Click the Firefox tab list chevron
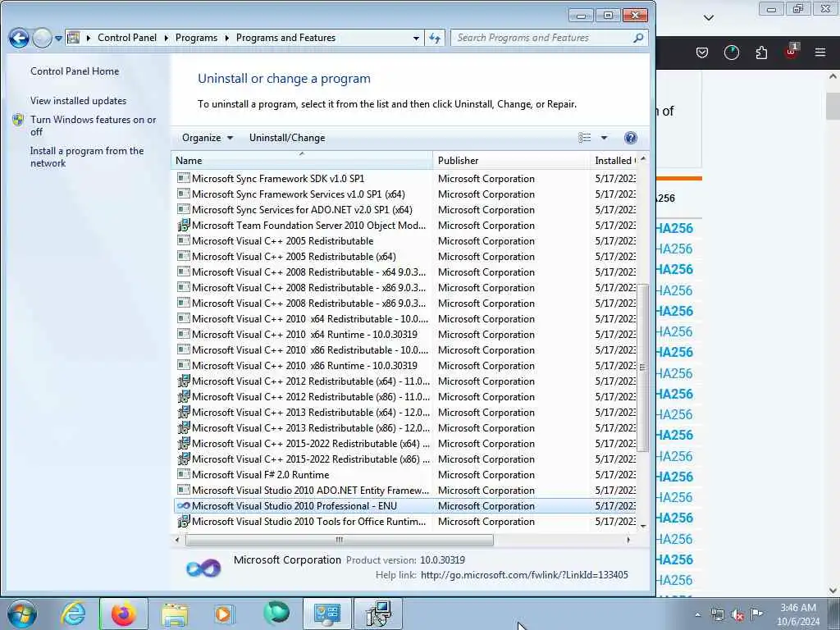This screenshot has width=840, height=630. (708, 18)
